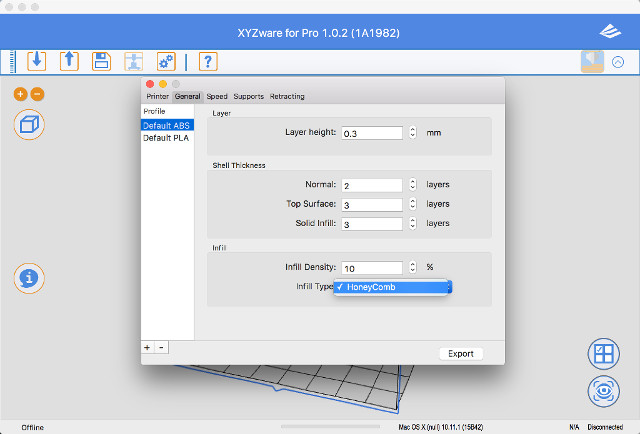Click the ruler handle at toolbar left
Screen dimensions: 640x434
[x=13, y=62]
